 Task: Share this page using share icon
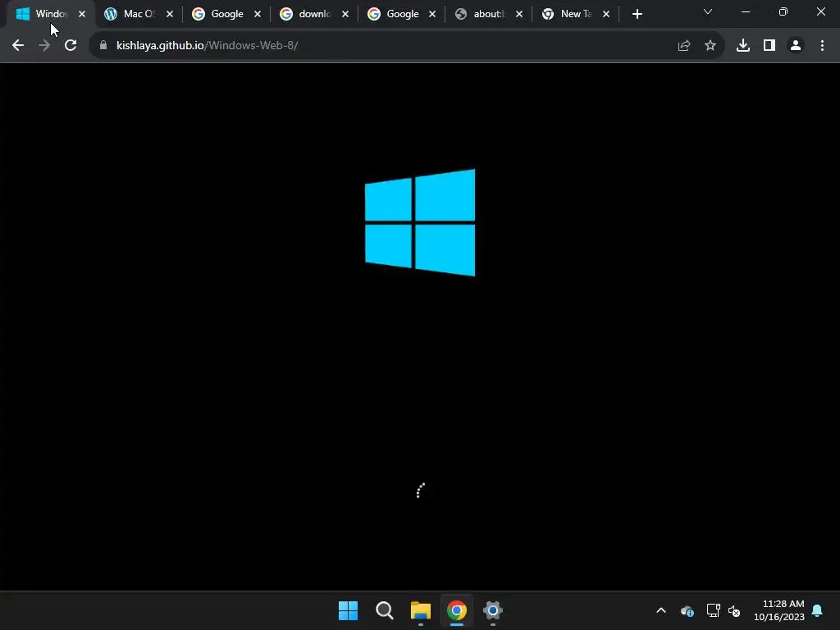[x=684, y=46]
